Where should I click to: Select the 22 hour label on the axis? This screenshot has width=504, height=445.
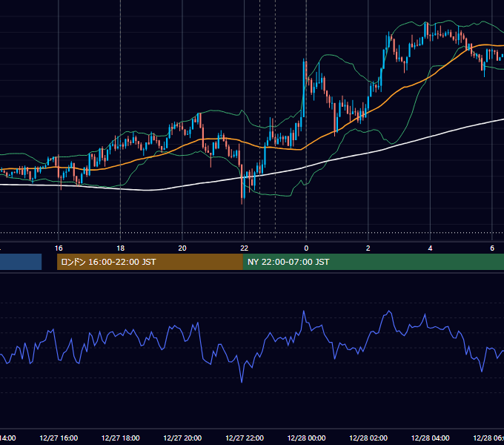pos(245,248)
